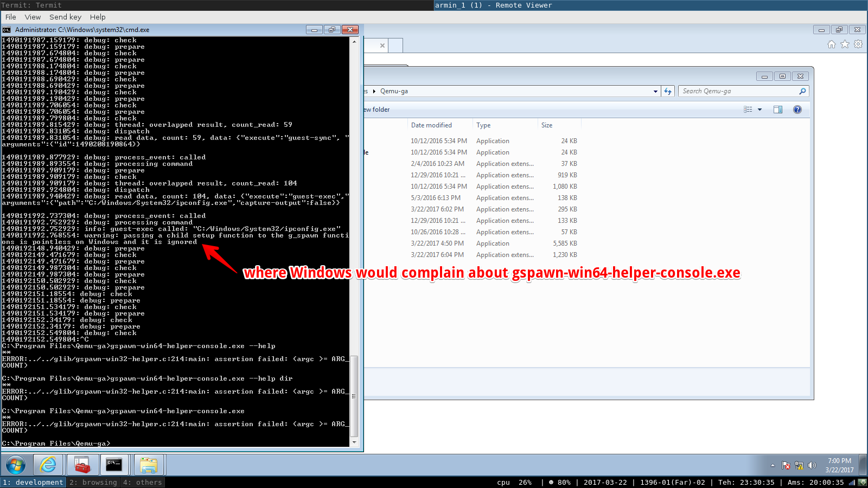Open a new Internet Explorer tab
868x488 pixels.
point(396,46)
